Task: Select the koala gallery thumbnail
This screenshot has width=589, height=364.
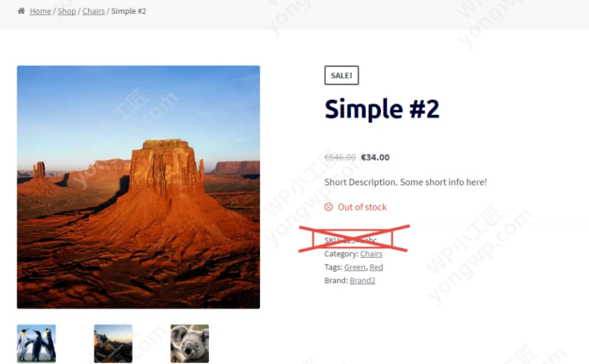Action: click(x=189, y=343)
